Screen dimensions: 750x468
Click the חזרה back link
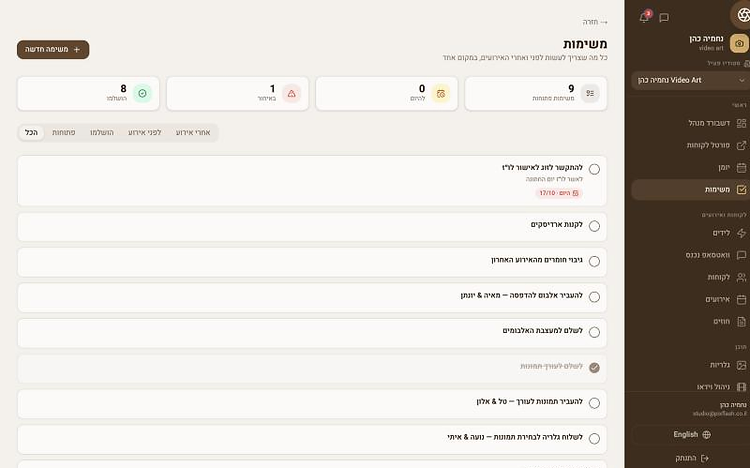coord(595,22)
